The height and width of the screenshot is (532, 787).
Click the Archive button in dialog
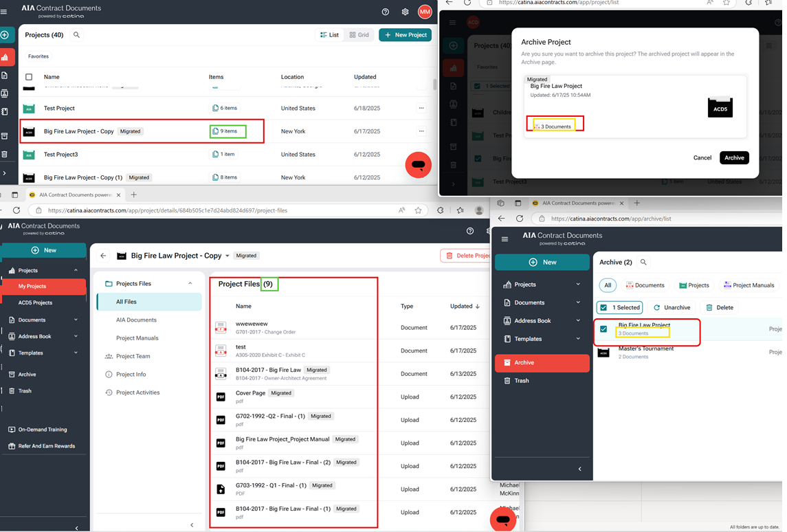click(733, 157)
